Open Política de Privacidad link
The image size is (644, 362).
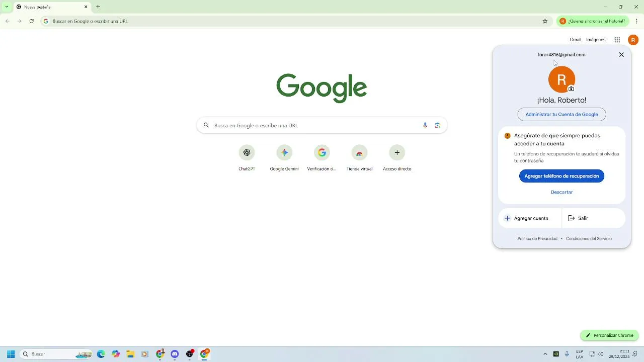pyautogui.click(x=537, y=238)
